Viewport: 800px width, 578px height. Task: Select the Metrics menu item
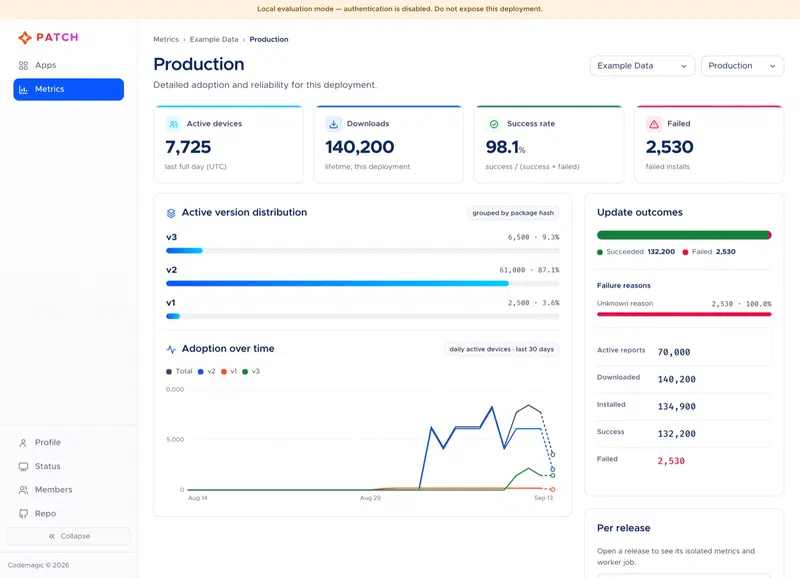(68, 89)
